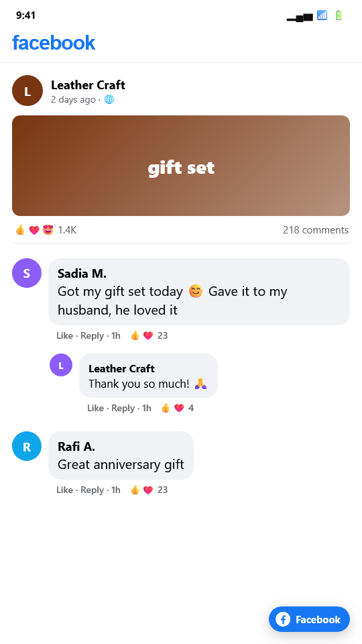View post reaction emojis with 1.4K

(46, 230)
